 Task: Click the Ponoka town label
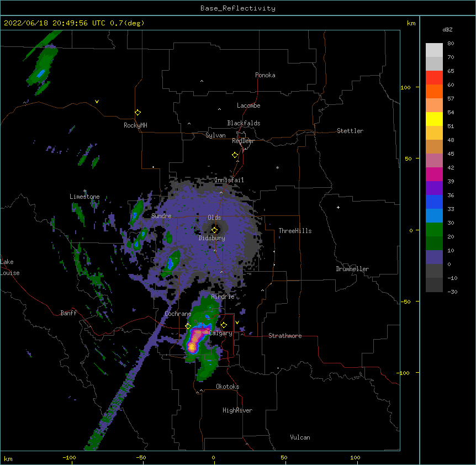265,75
